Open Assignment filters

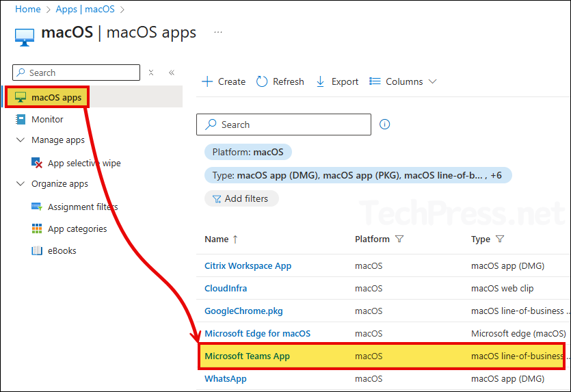point(83,207)
